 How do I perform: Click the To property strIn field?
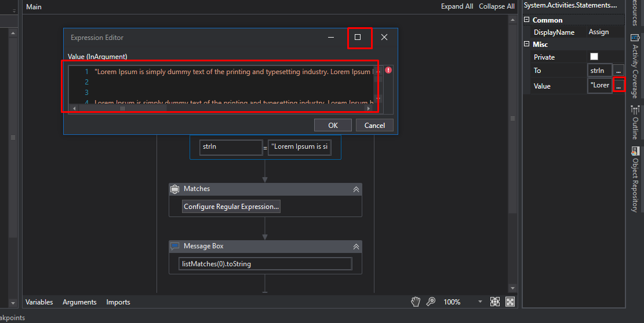(599, 71)
